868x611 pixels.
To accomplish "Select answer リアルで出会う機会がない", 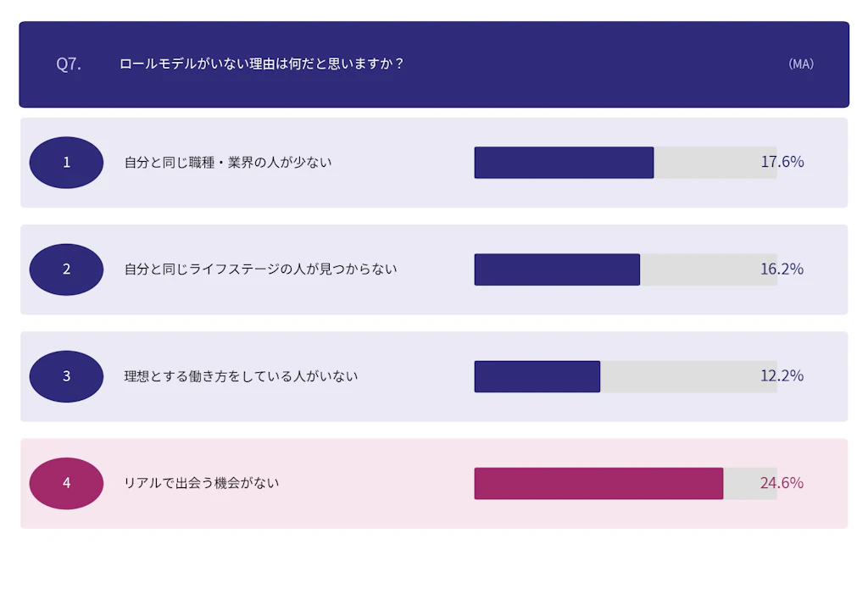I will click(202, 483).
